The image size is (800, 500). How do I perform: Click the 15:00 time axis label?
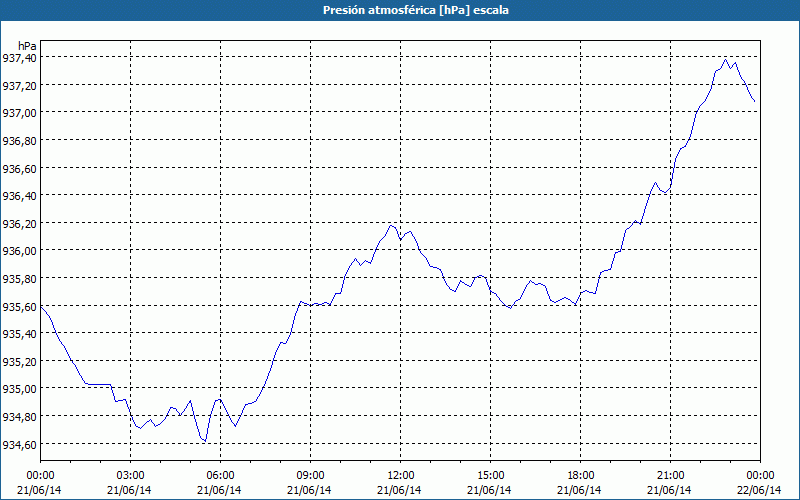pyautogui.click(x=490, y=476)
